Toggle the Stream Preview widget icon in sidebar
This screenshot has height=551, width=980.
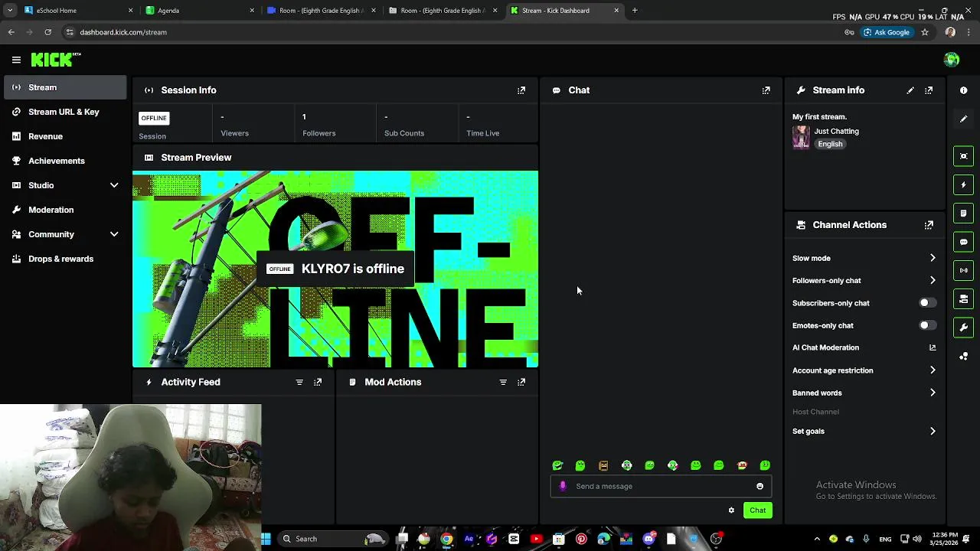964,156
